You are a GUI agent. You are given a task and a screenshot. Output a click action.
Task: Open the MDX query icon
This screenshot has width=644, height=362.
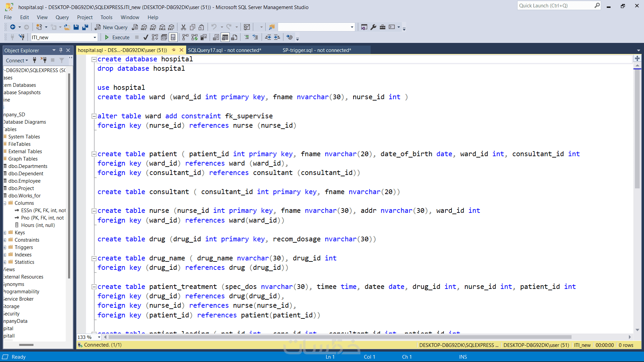[x=144, y=27]
